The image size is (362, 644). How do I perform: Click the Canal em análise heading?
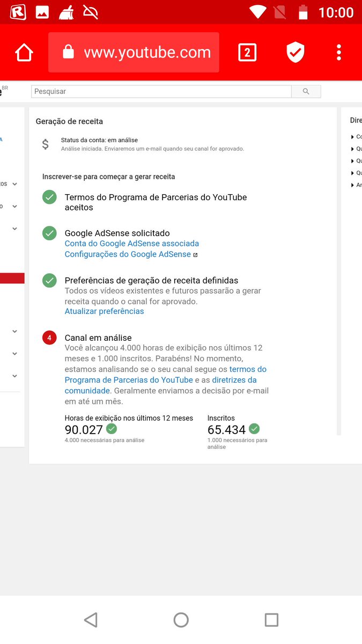[98, 338]
